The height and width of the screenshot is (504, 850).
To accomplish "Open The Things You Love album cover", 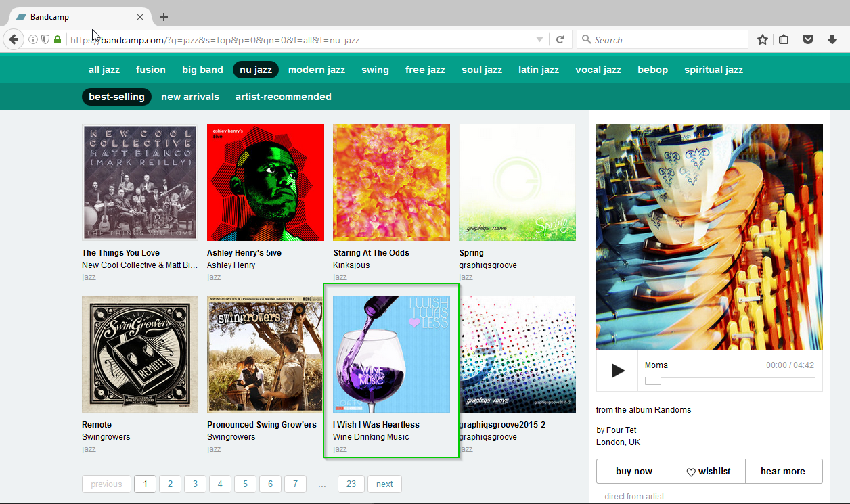I will pyautogui.click(x=140, y=182).
